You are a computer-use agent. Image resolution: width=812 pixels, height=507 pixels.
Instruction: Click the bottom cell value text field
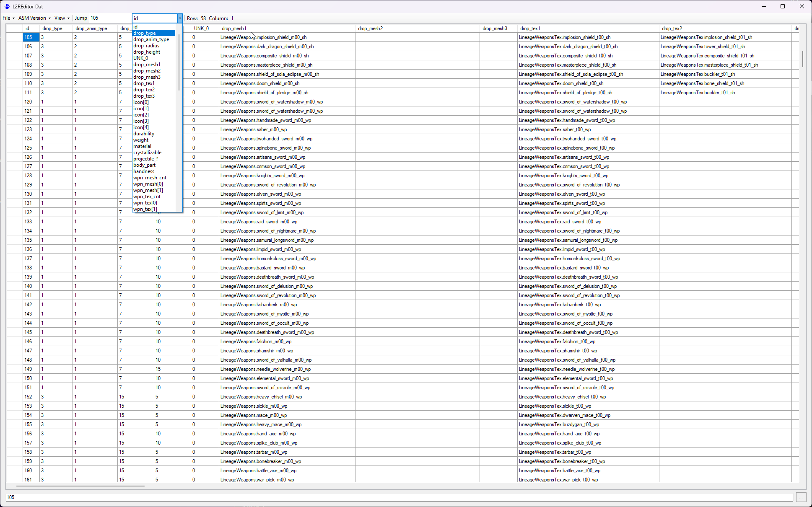[398, 497]
